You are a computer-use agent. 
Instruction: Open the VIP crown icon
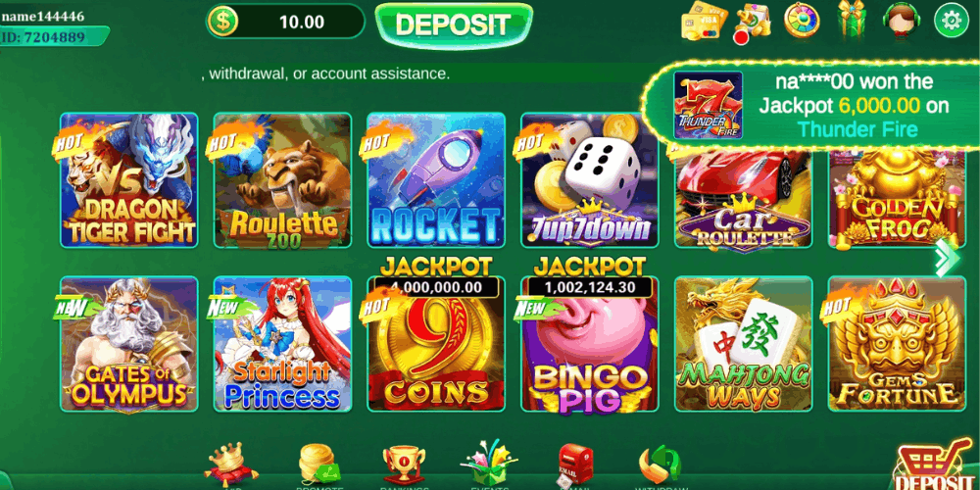(223, 464)
